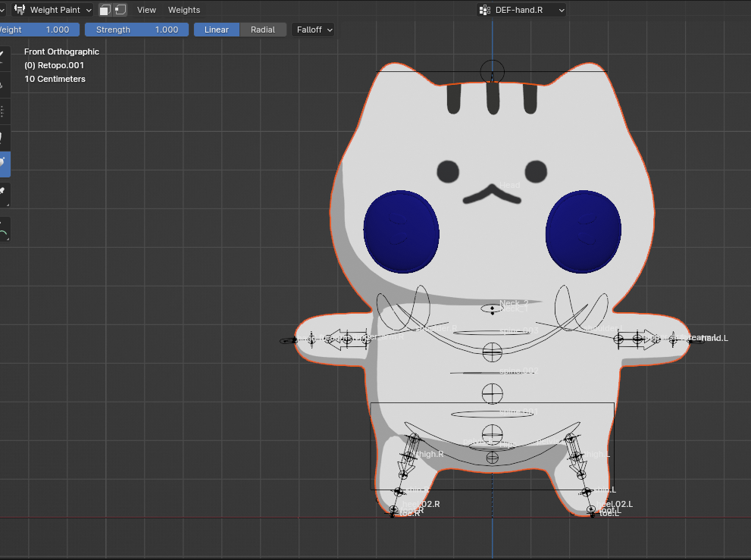
Task: Toggle vertex selection paint mask
Action: [120, 10]
